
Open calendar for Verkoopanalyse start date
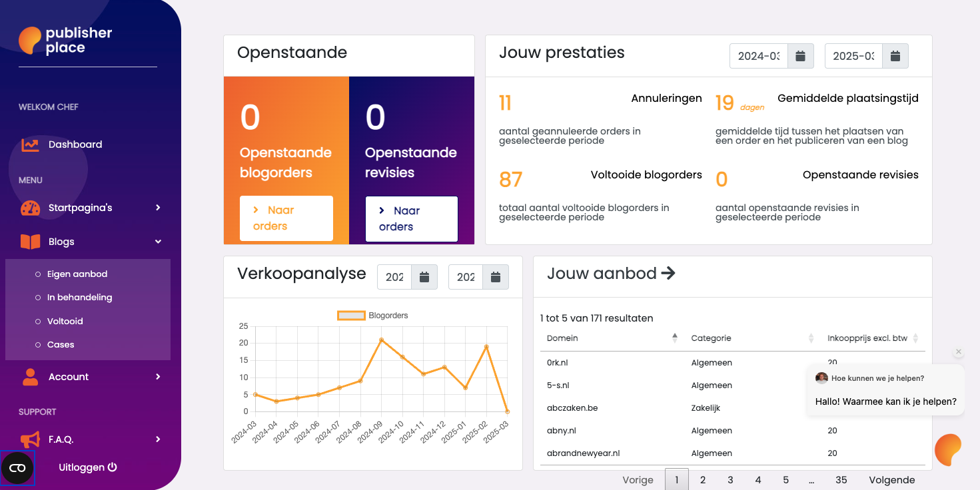(x=424, y=277)
